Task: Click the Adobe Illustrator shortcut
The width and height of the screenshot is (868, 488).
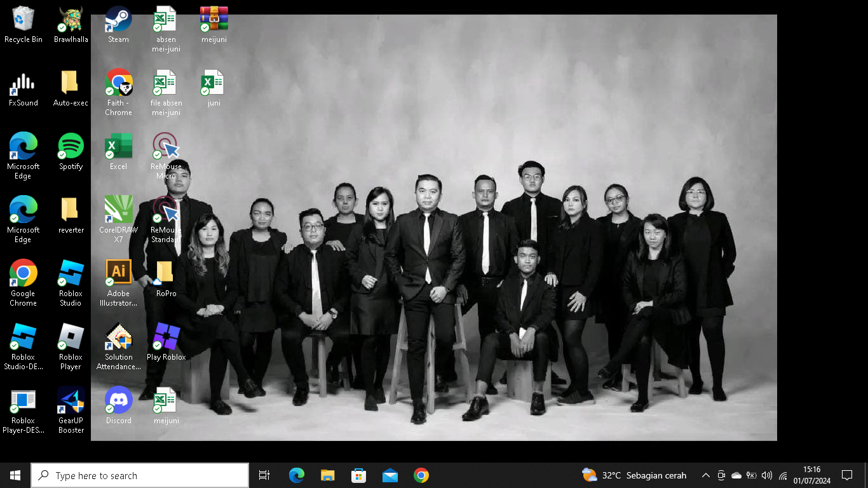Action: pyautogui.click(x=118, y=283)
